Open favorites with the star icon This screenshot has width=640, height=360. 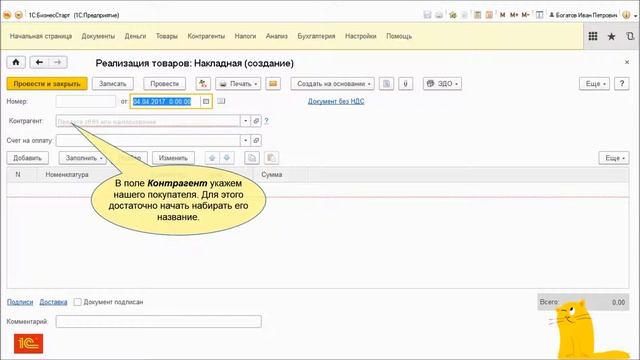(x=611, y=36)
